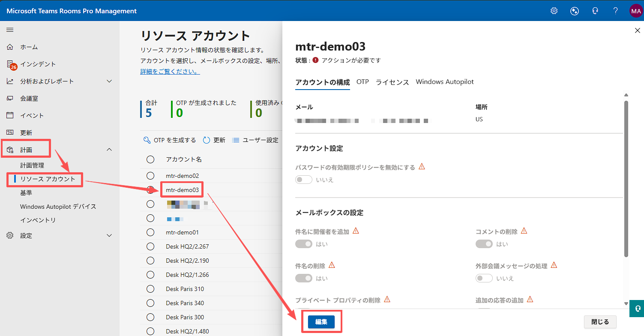Click the hamburger menu icon
The image size is (644, 336).
pyautogui.click(x=10, y=30)
